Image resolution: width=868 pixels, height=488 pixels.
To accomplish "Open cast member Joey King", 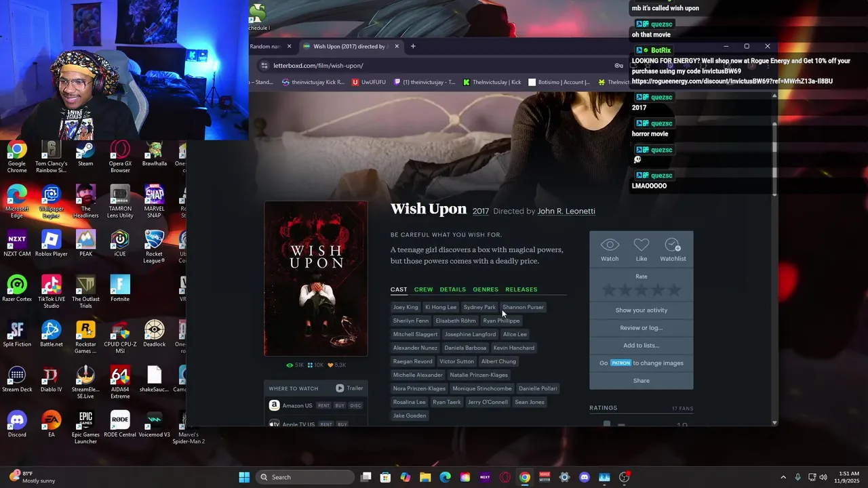I will 406,307.
